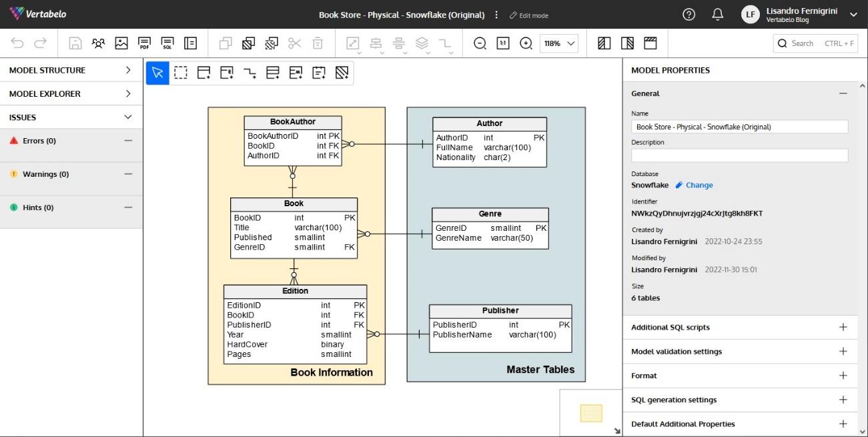Click the Undo arrow icon
The height and width of the screenshot is (437, 868).
coord(17,43)
